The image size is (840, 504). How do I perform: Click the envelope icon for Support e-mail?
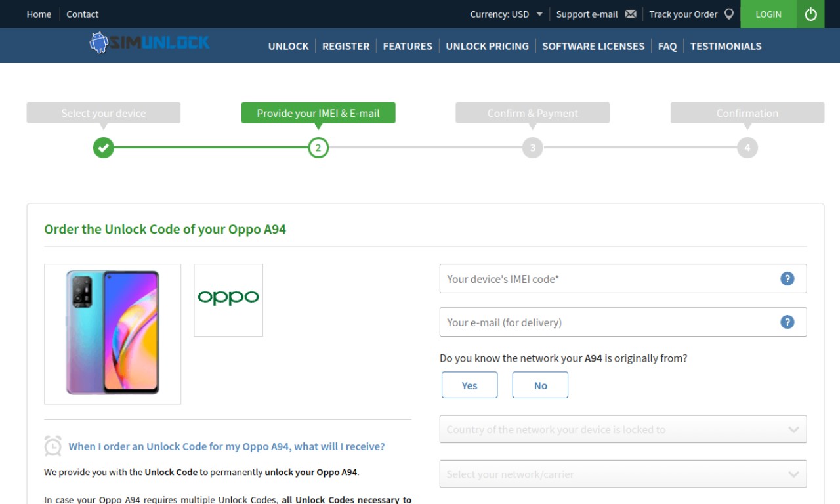(x=631, y=14)
